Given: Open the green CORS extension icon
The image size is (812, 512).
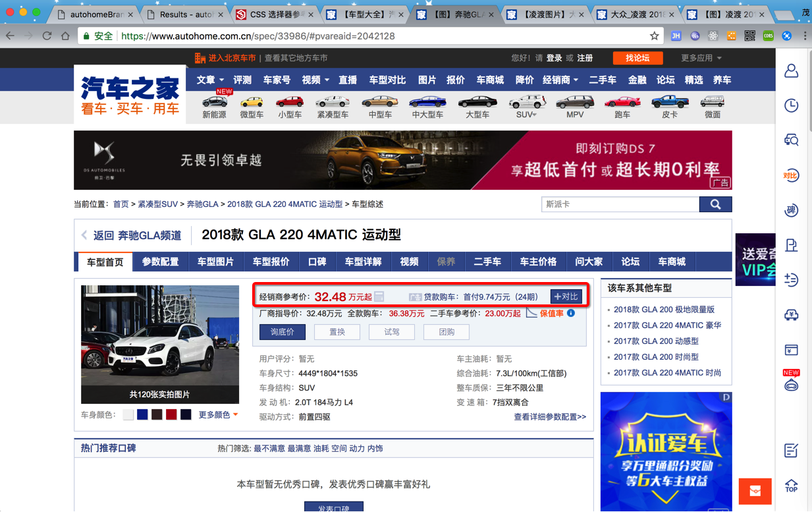Looking at the screenshot, I should click(x=768, y=36).
